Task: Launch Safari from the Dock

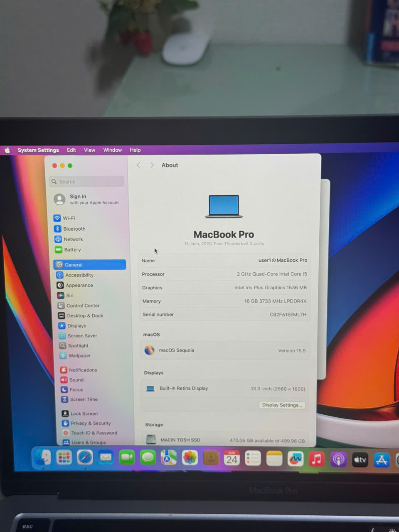Action: pos(85,458)
